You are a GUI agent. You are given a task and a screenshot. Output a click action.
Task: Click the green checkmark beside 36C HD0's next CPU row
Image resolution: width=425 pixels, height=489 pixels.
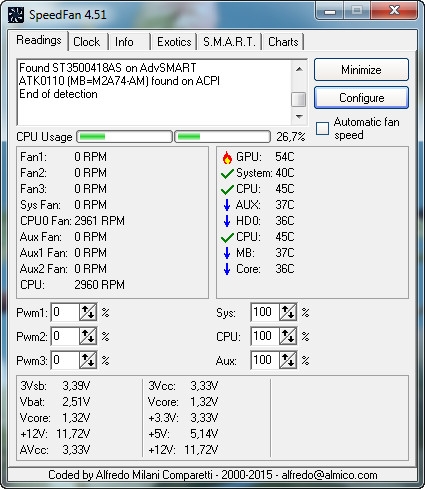pos(227,238)
